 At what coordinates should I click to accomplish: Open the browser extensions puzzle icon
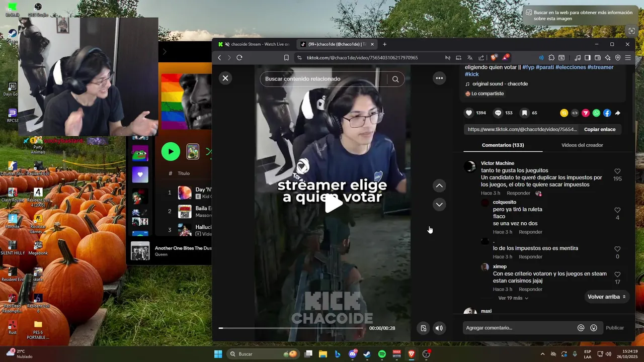[x=551, y=58]
